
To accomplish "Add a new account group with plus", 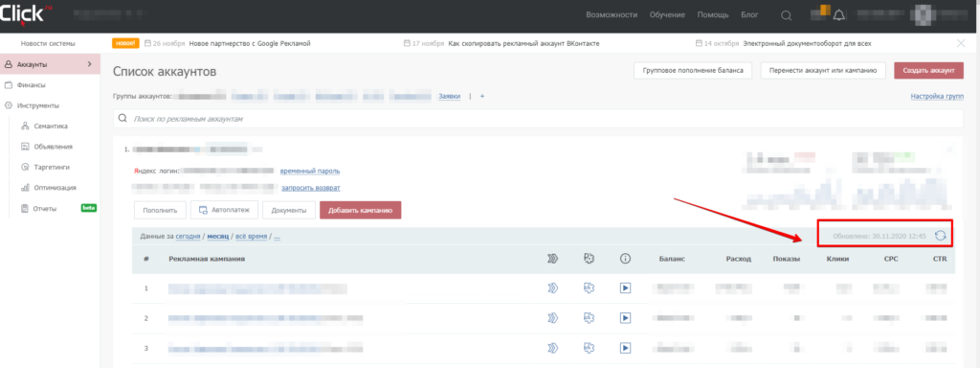I will click(x=482, y=97).
